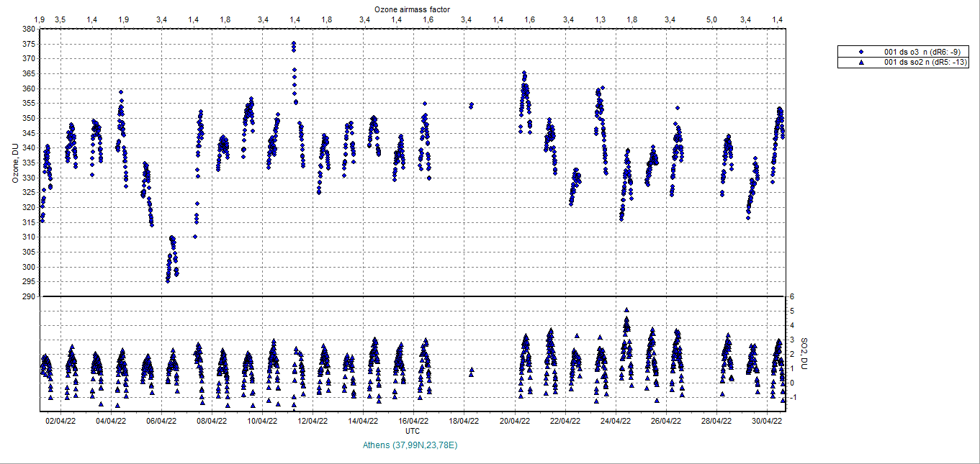This screenshot has height=464, width=980.
Task: Click the highest SO2 triangle point near 24/04/22
Action: click(626, 311)
